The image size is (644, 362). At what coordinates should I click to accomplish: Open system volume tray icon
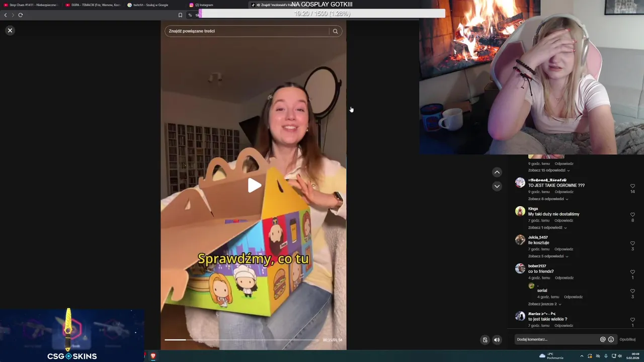pyautogui.click(x=621, y=356)
